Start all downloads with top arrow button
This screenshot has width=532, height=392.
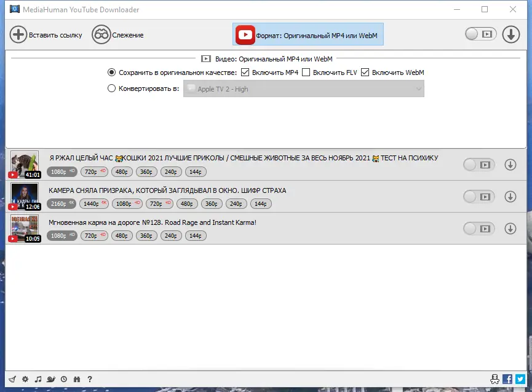click(511, 34)
